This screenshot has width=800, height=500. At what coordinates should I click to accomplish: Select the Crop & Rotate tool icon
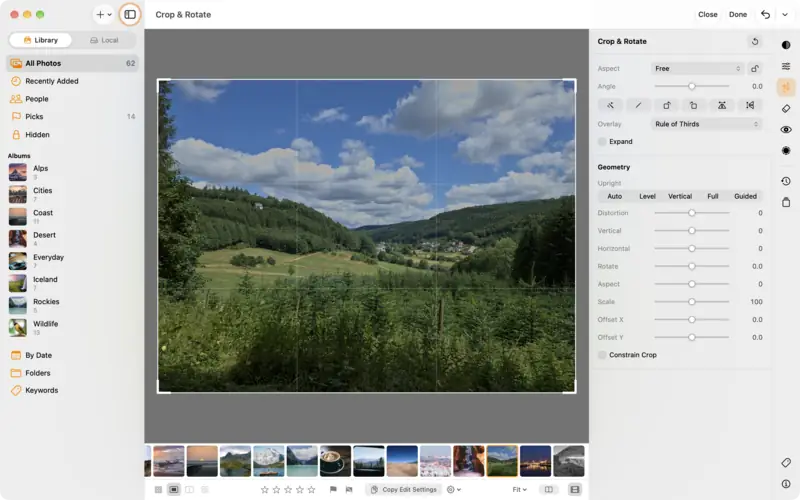(786, 87)
